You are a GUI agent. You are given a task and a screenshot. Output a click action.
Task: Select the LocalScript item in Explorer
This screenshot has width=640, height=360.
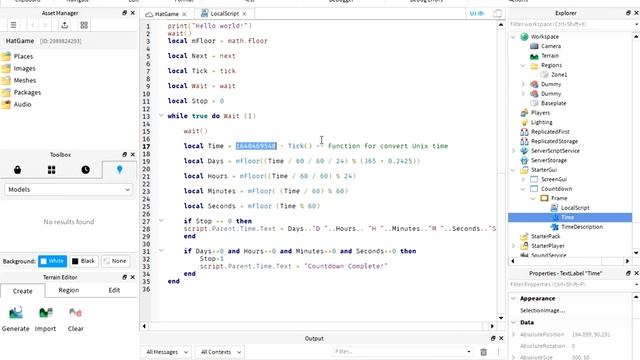tap(570, 208)
